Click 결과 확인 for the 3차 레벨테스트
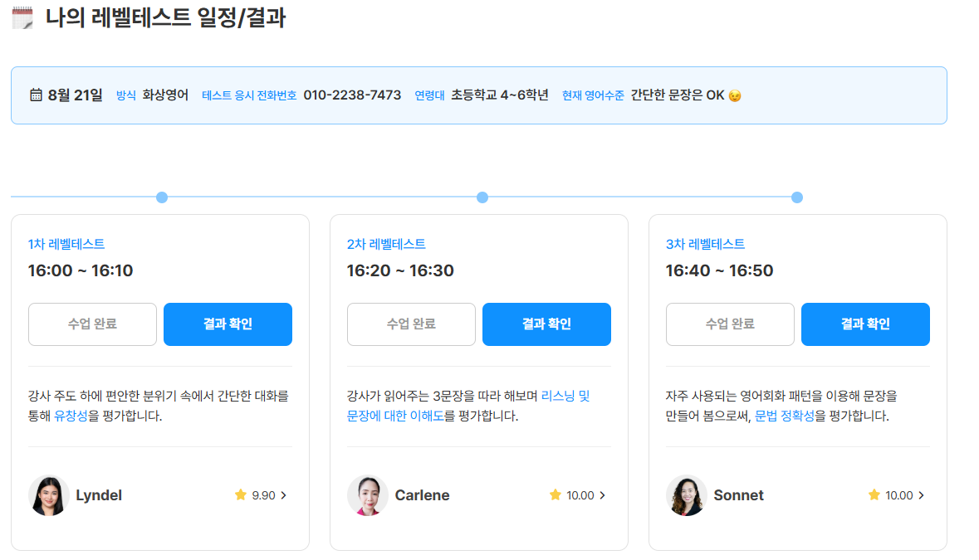The height and width of the screenshot is (560, 979). click(x=865, y=324)
